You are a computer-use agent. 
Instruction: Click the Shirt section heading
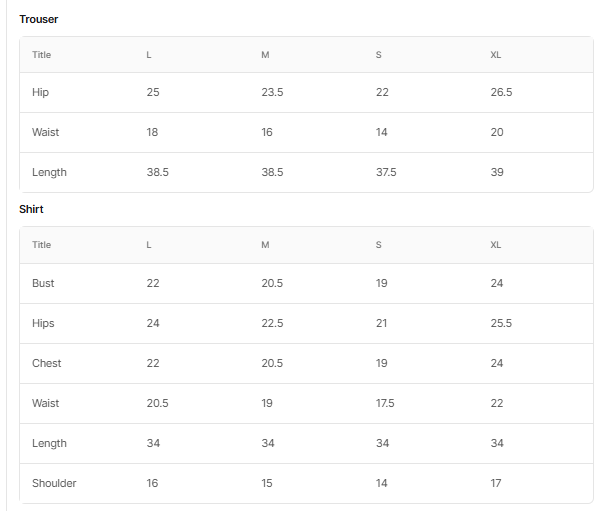[31, 209]
